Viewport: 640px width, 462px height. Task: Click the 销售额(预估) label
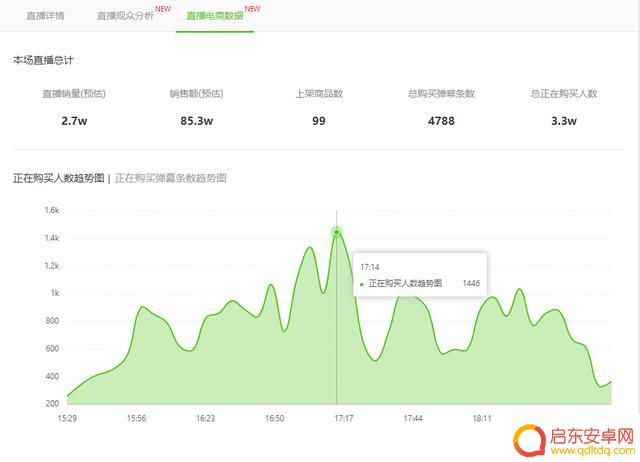196,94
